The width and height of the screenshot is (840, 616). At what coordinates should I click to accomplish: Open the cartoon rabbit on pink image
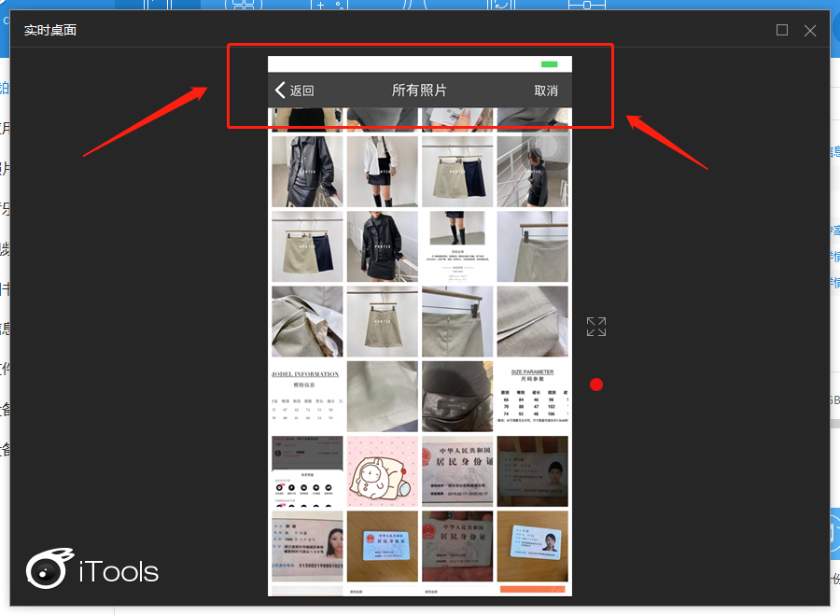[383, 471]
